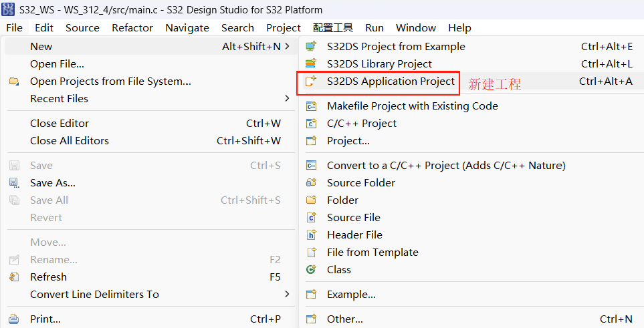The width and height of the screenshot is (644, 328).
Task: Click the S32DS Project from Example icon
Action: pyautogui.click(x=311, y=47)
